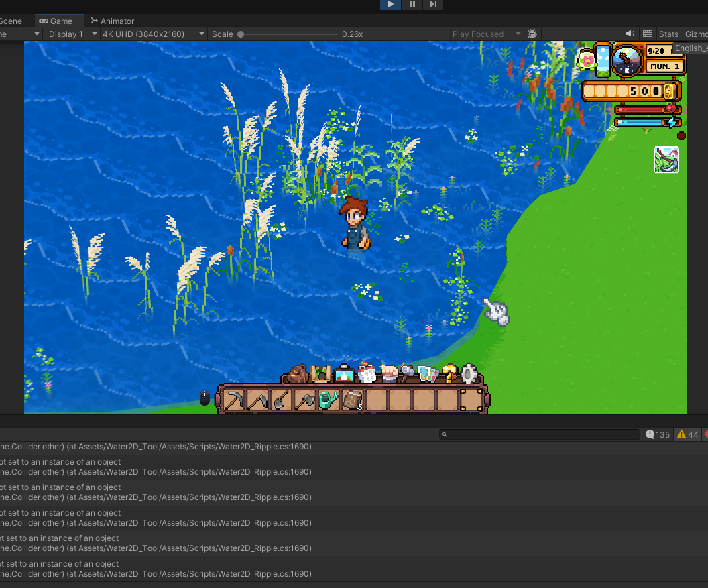The height and width of the screenshot is (588, 708).
Task: Open the Play Focused dropdown
Action: tap(485, 34)
